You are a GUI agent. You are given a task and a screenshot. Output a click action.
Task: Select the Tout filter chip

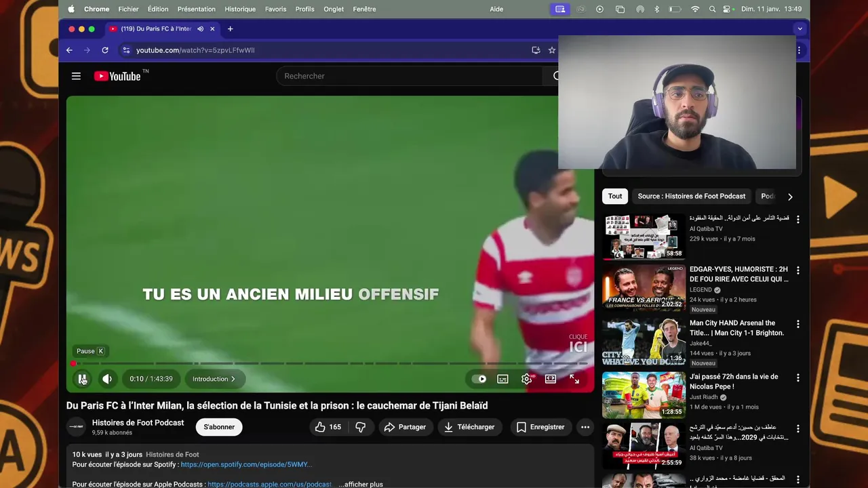(x=615, y=196)
